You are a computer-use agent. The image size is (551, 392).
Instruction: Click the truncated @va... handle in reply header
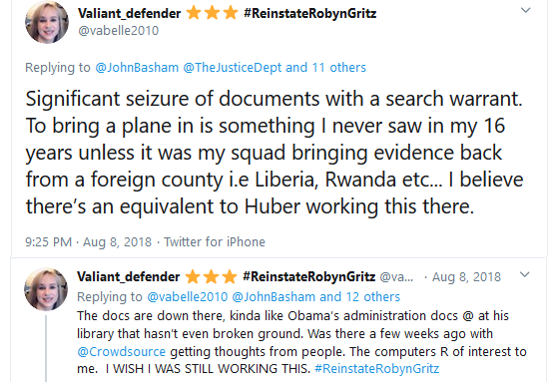click(396, 277)
